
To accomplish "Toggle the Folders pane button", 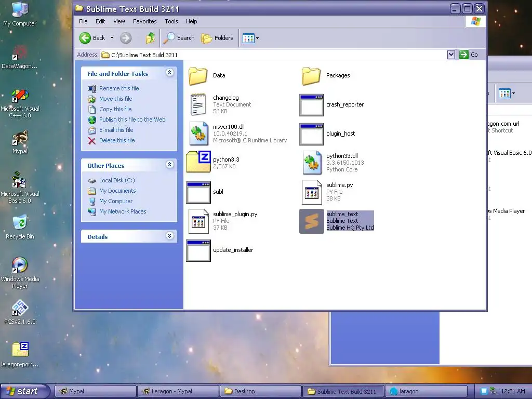I will [217, 38].
